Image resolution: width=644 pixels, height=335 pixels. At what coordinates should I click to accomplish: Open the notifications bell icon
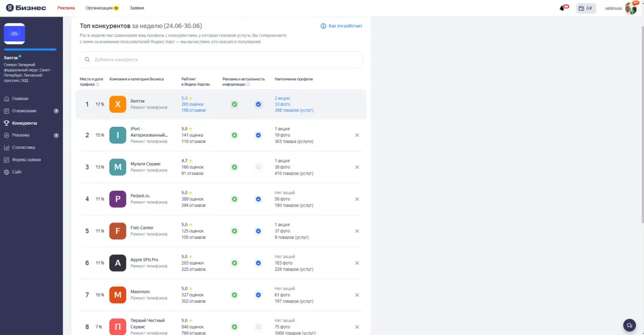pos(562,8)
